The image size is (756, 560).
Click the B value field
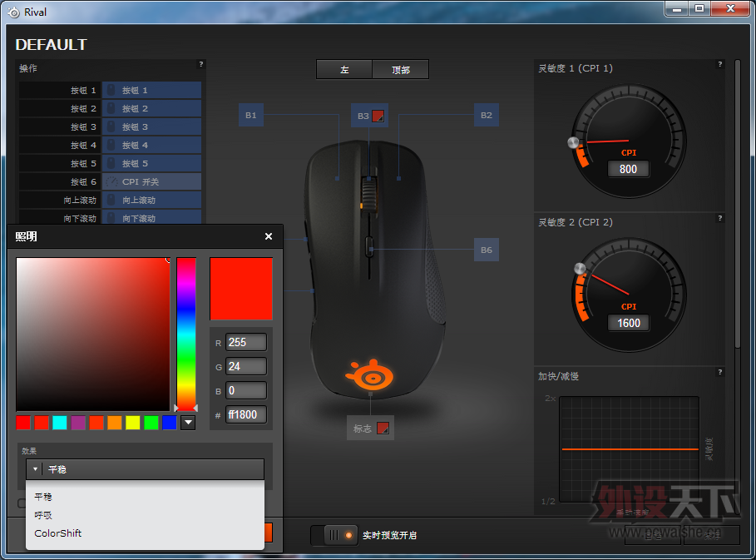(x=246, y=391)
